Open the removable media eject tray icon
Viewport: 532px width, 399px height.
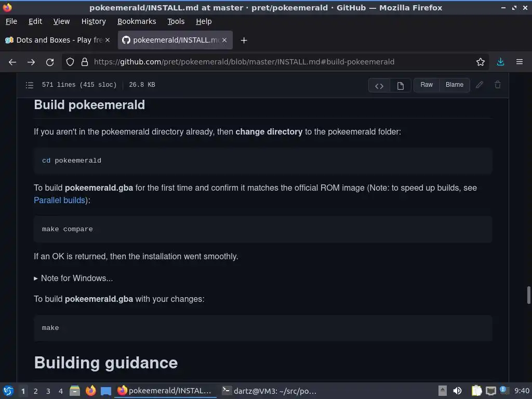click(443, 391)
